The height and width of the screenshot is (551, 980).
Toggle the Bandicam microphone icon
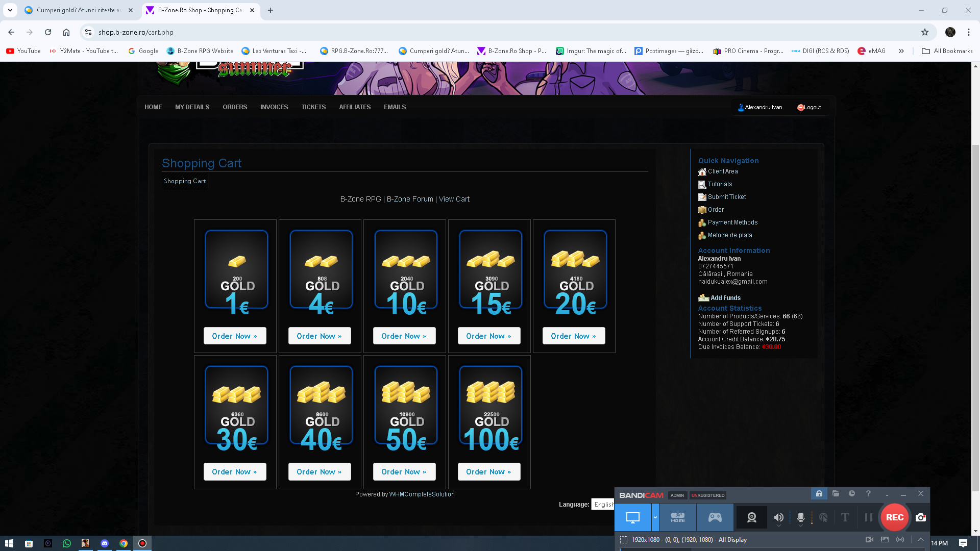(x=801, y=517)
